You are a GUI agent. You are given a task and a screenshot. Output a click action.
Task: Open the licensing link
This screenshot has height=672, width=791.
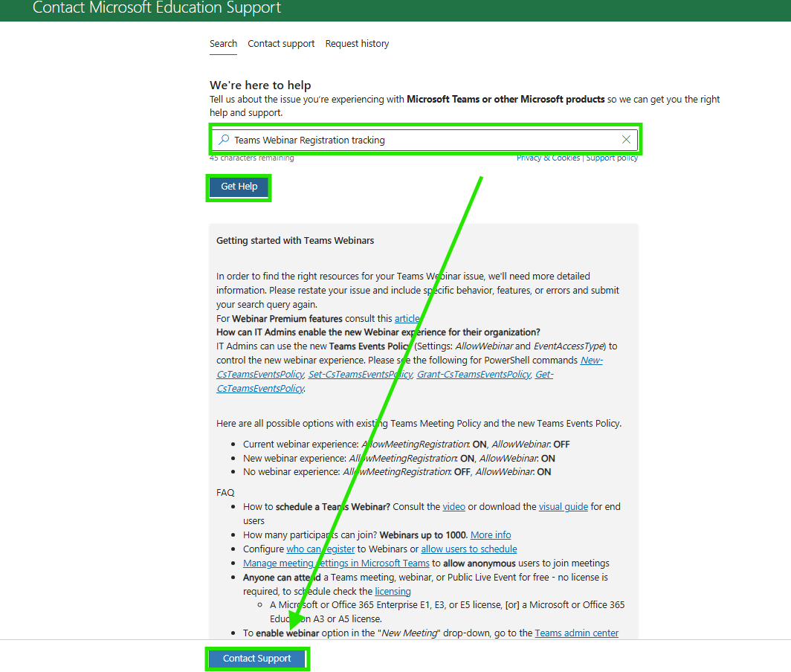393,591
